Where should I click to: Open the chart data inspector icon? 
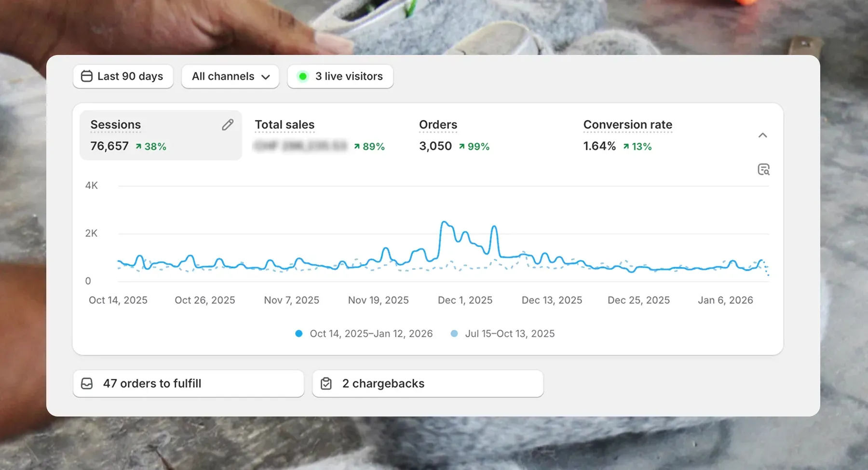point(763,169)
